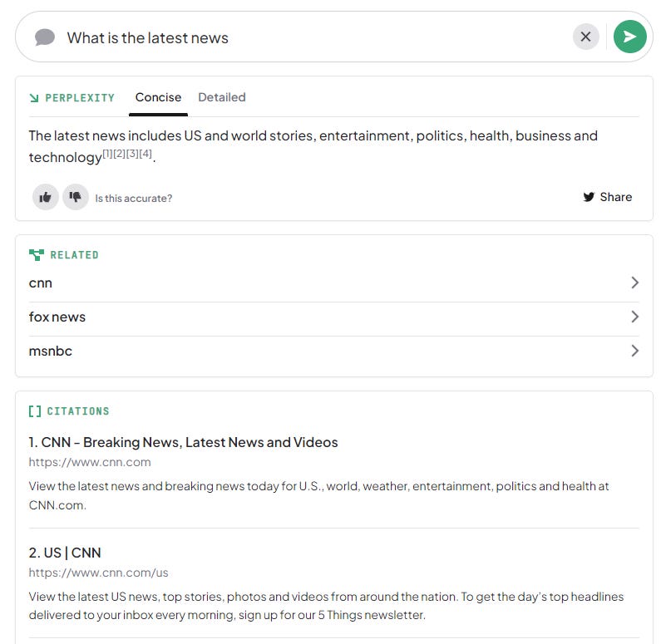Open the 'US | CNN' citation title
Screen dimensions: 661x644
pos(65,553)
